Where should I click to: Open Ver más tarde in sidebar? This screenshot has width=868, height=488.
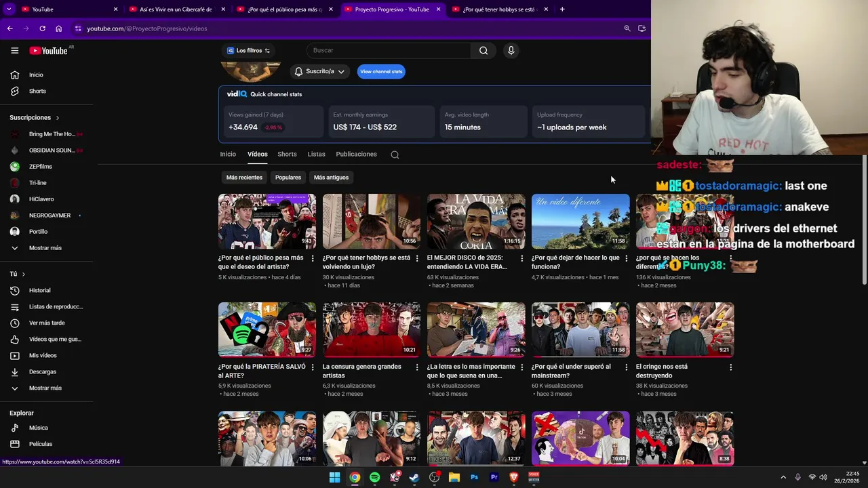tap(47, 323)
